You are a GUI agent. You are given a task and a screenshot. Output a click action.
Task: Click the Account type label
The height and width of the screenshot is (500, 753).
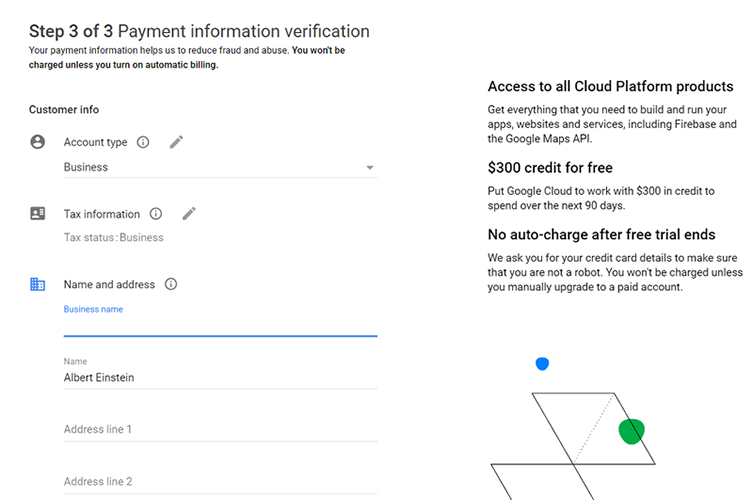coord(96,142)
